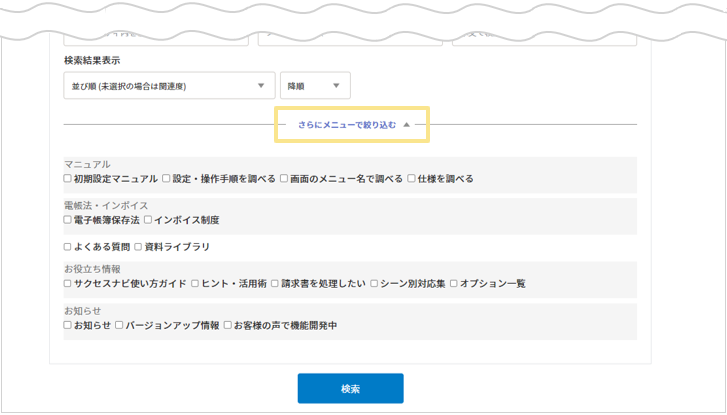Enable the 設定・操作手順を調べる checkbox
The height and width of the screenshot is (415, 727).
click(x=167, y=179)
